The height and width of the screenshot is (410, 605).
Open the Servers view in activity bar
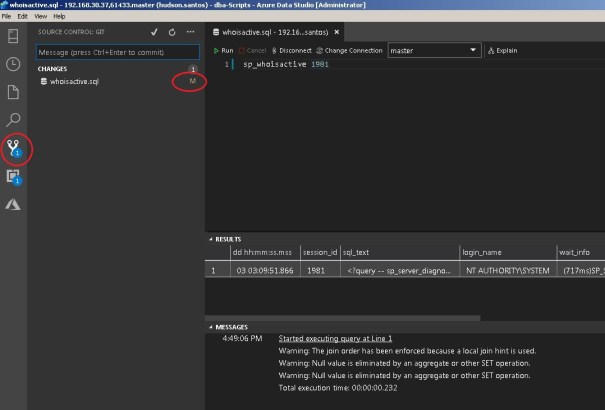(x=13, y=37)
